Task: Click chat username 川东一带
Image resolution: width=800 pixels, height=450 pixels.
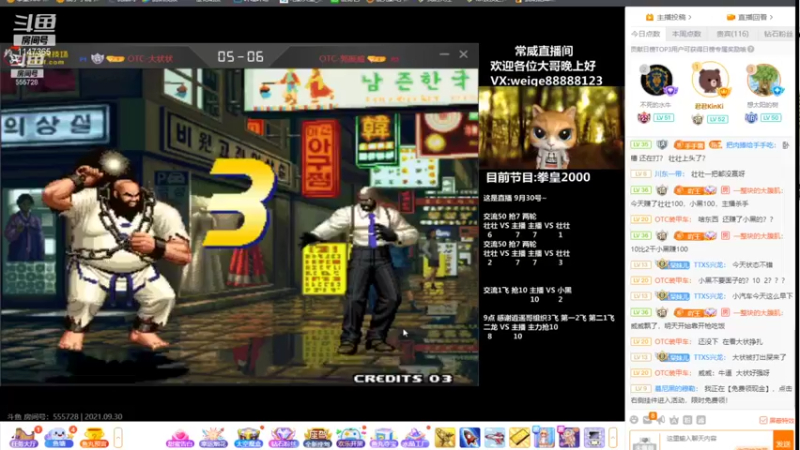Action: coord(669,174)
